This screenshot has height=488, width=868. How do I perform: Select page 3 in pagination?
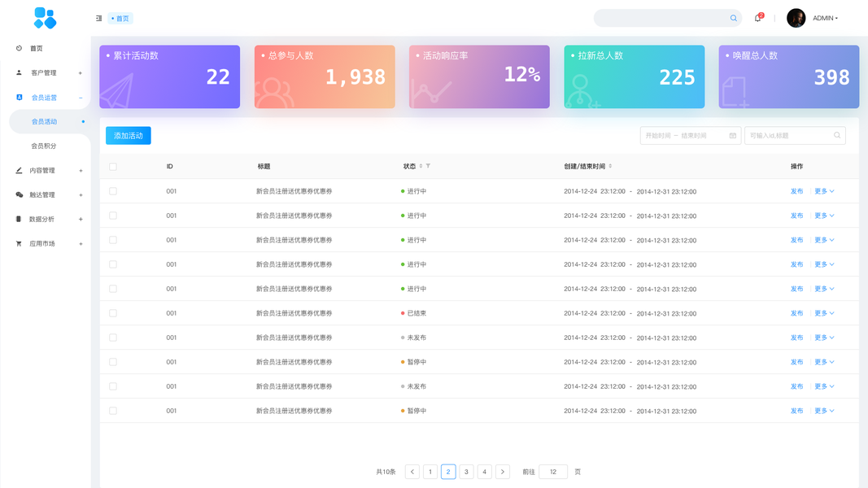coord(466,472)
